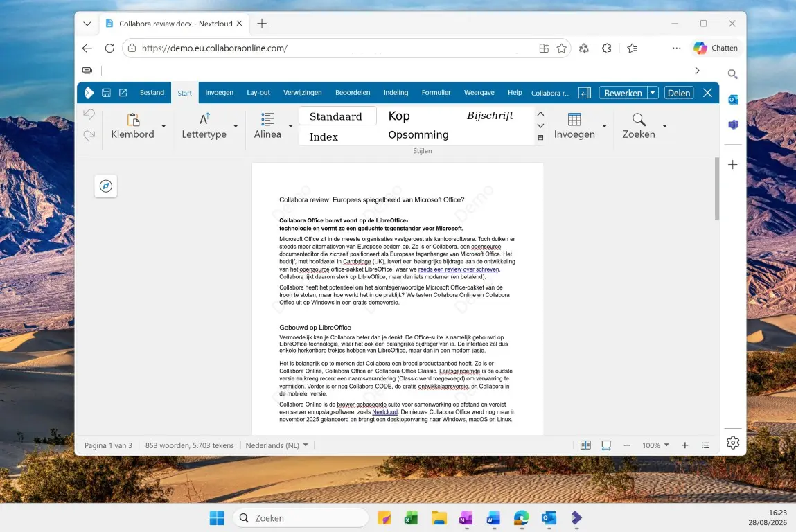Open the Favorites list icon
Viewport: 796px width, 532px height.
[632, 48]
